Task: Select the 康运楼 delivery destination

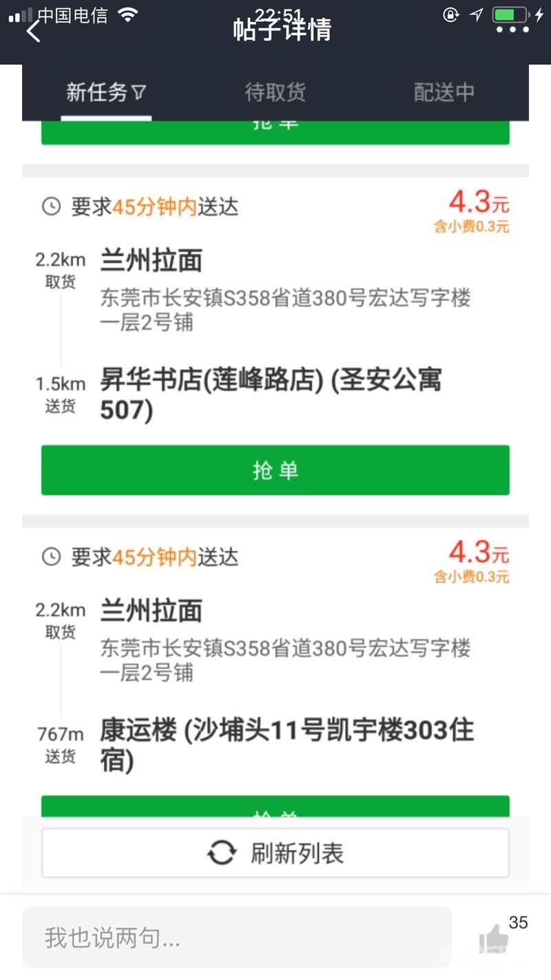Action: 286,744
